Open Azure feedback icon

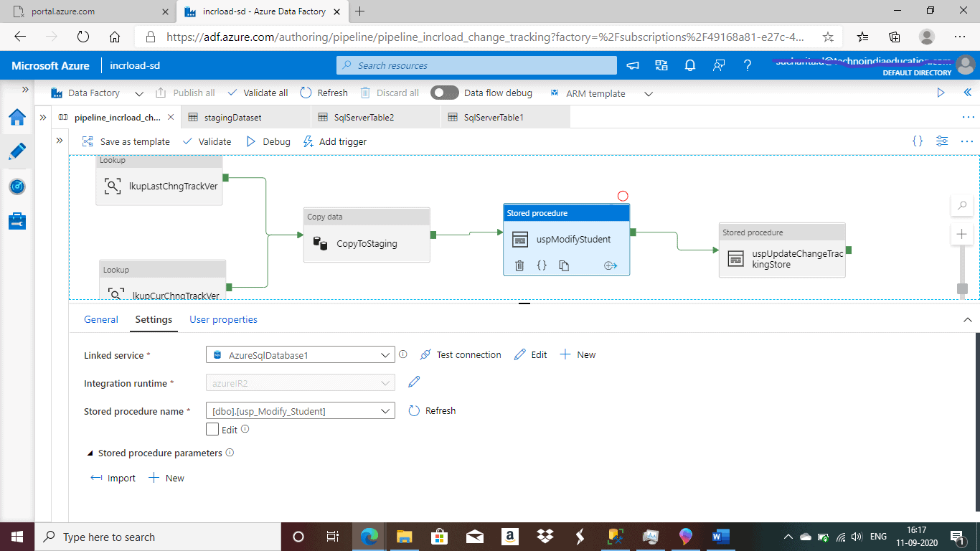719,65
